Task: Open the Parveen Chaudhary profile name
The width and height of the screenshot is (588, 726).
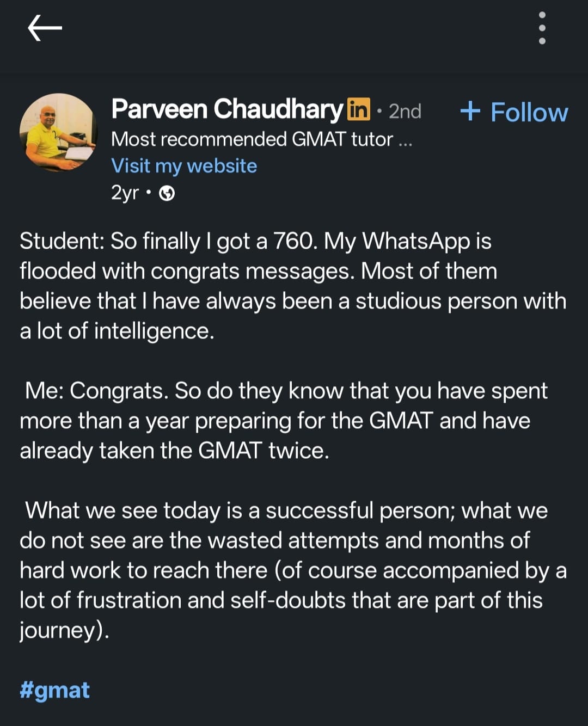Action: tap(227, 109)
